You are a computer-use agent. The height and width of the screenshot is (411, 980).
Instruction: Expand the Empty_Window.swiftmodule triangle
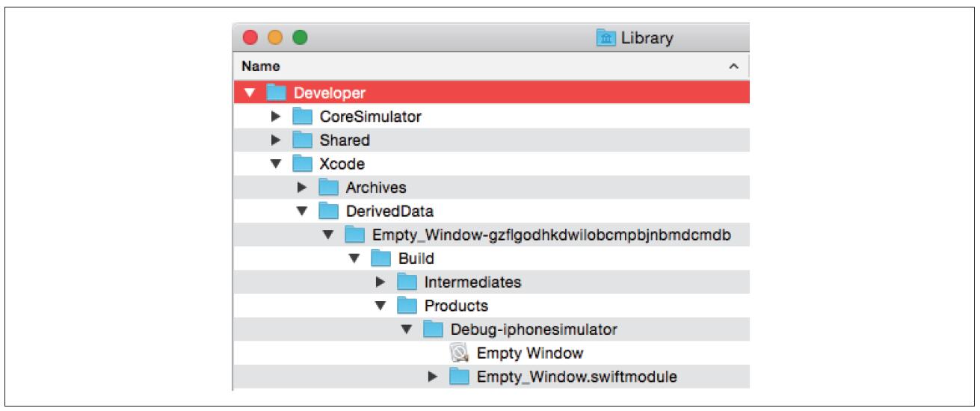click(433, 377)
